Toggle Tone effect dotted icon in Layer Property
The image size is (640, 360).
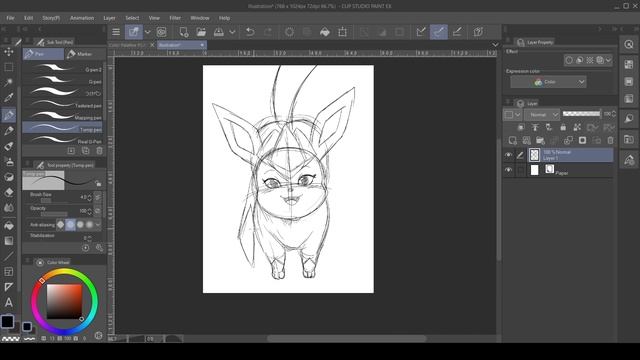tap(589, 60)
